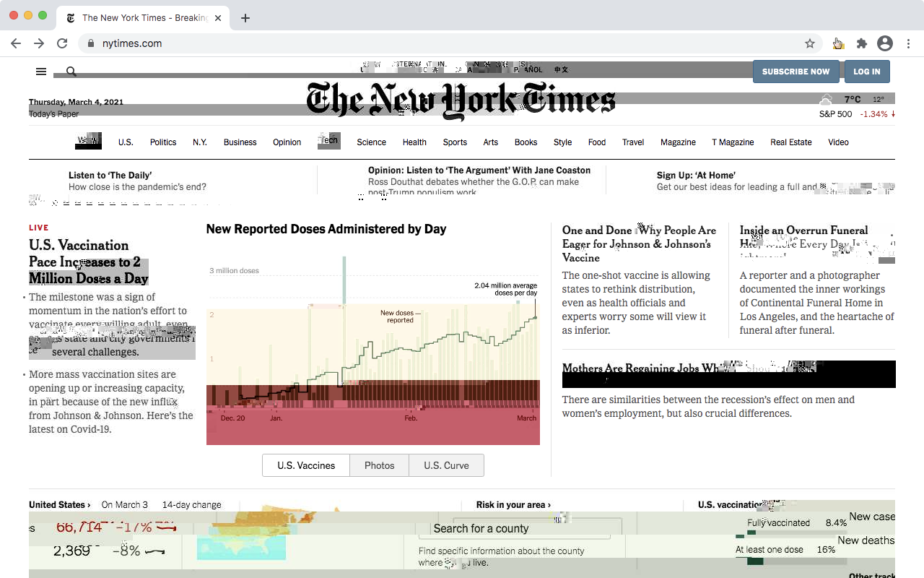Viewport: 924px width, 578px height.
Task: Switch to the U.S. Vaccines chart tab
Action: [x=306, y=465]
